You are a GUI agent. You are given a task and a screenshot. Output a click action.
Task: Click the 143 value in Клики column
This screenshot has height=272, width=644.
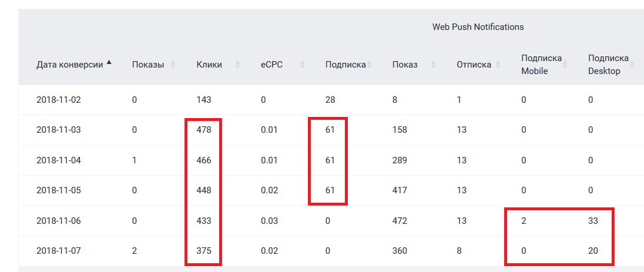click(x=203, y=100)
